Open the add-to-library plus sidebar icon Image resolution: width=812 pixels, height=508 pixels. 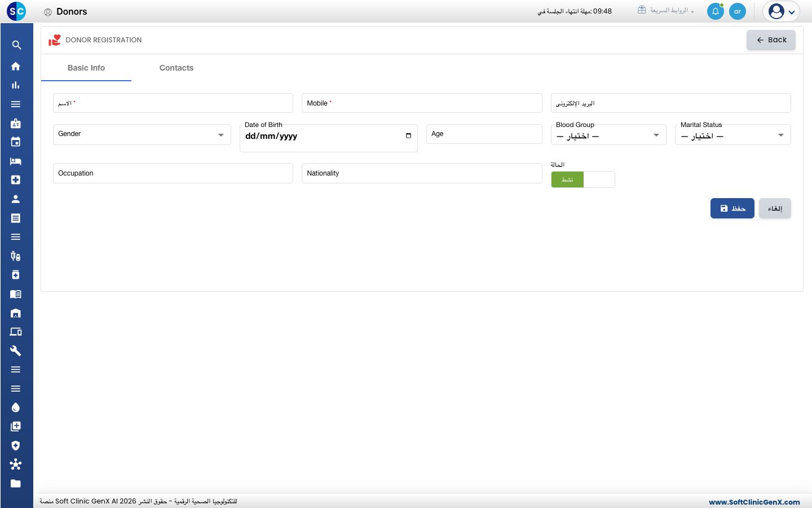pos(16,427)
